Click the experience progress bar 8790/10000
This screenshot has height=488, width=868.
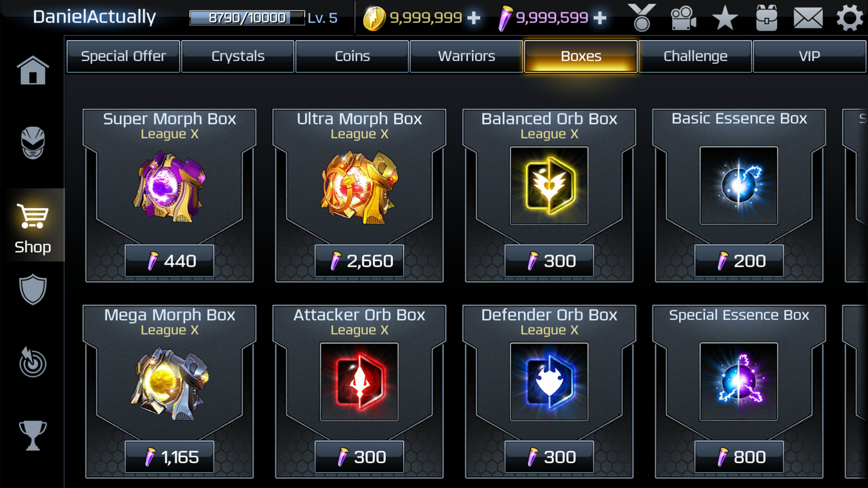click(x=247, y=18)
